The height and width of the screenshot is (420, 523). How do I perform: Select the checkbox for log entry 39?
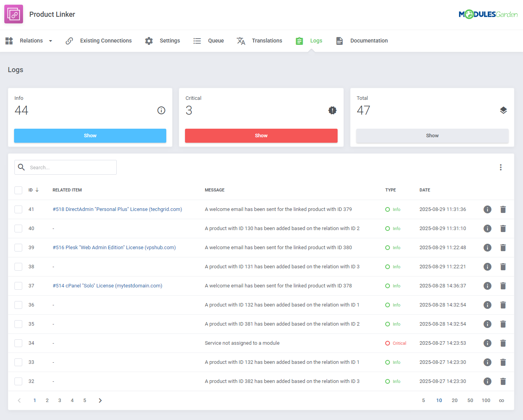[x=18, y=248]
